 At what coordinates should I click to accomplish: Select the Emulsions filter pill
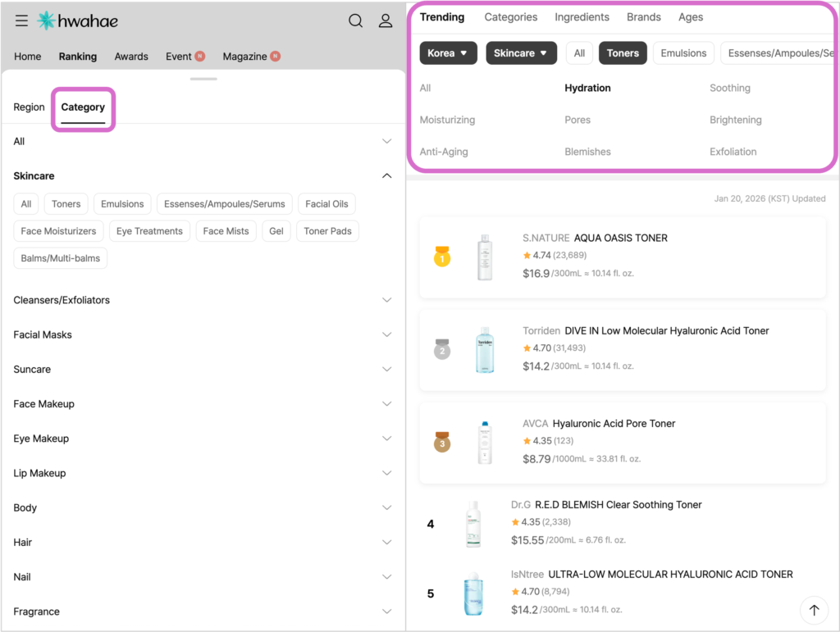683,52
